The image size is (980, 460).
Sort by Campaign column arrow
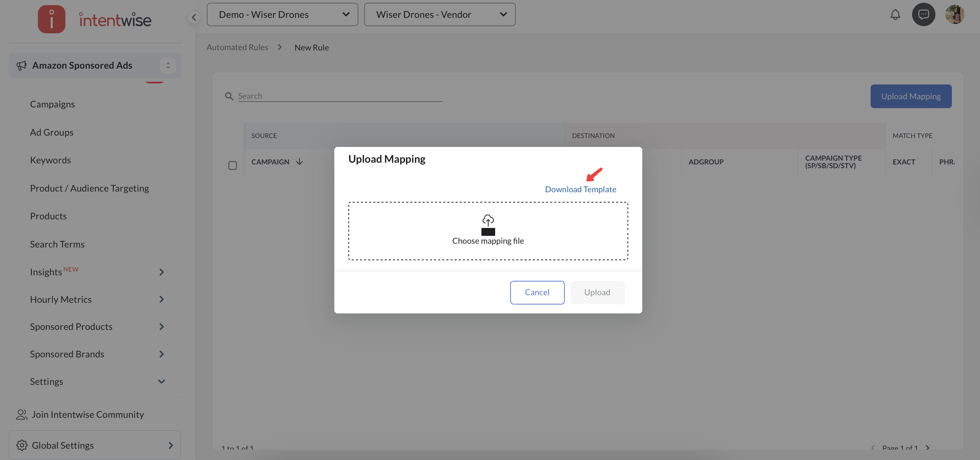click(x=299, y=162)
